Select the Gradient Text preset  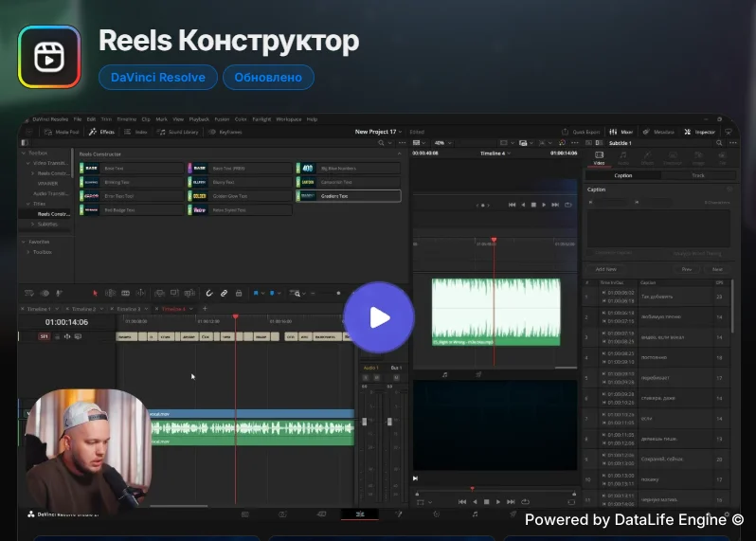[x=348, y=196]
